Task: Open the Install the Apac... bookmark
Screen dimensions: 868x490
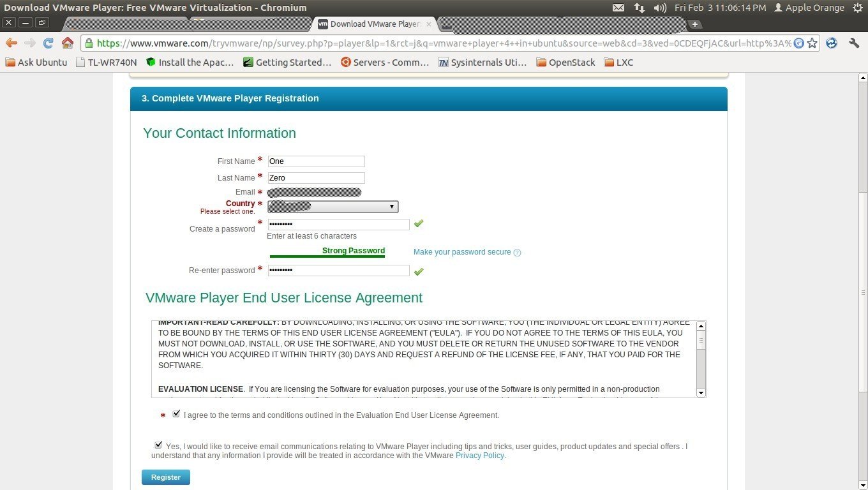Action: 190,63
